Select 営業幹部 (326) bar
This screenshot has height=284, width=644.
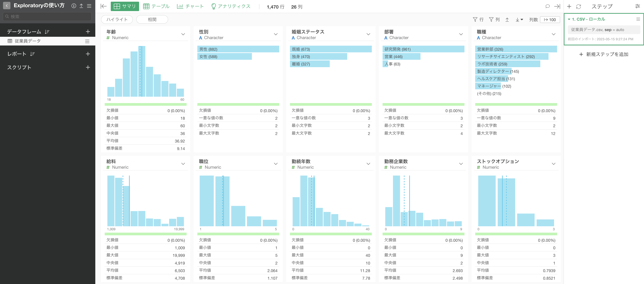(x=516, y=49)
